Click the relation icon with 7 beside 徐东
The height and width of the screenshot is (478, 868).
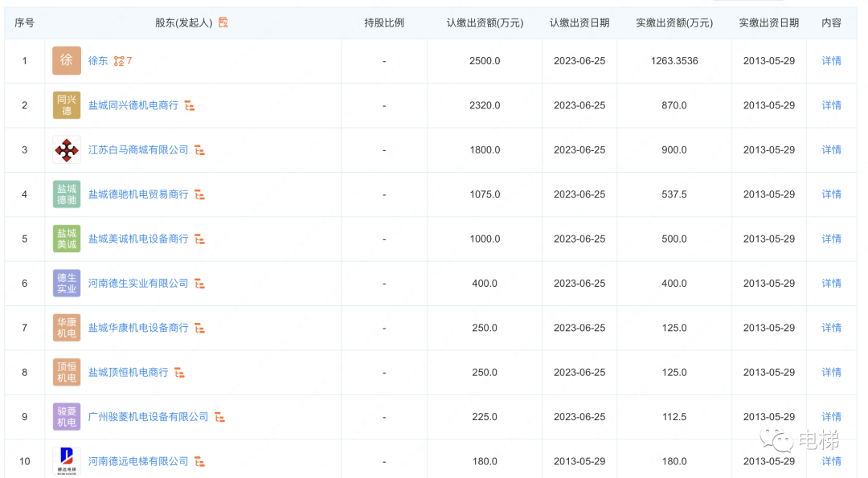click(123, 61)
